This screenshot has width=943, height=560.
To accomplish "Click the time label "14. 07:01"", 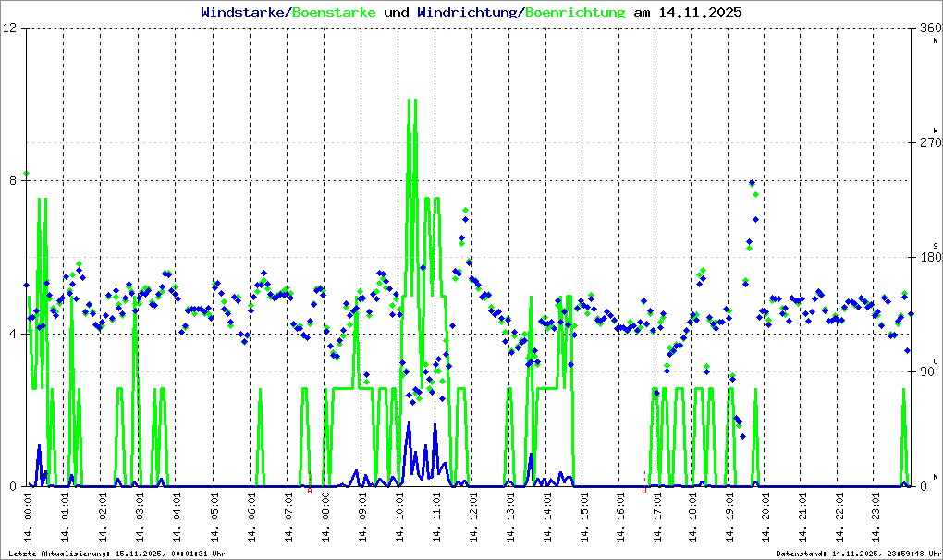I will coord(290,517).
